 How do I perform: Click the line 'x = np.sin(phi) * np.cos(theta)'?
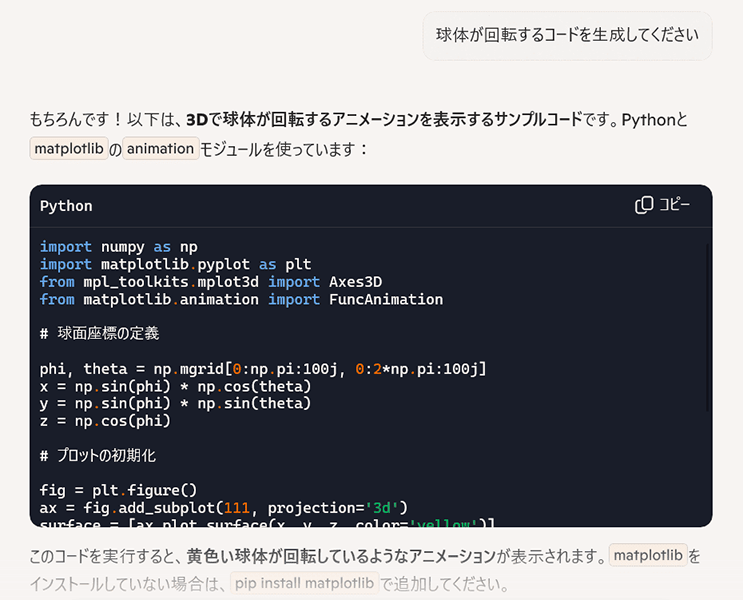click(175, 387)
